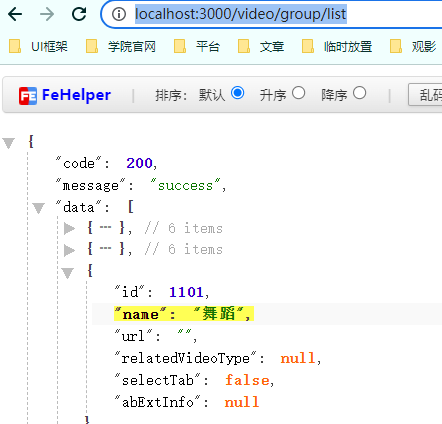Reload the page with the refresh icon
The width and height of the screenshot is (442, 424).
point(79,14)
